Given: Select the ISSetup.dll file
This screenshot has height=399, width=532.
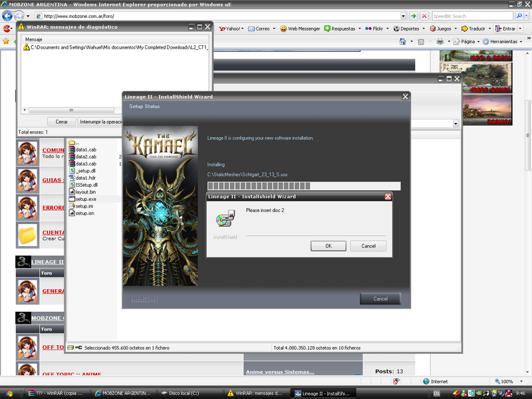Looking at the screenshot, I should click(x=86, y=185).
